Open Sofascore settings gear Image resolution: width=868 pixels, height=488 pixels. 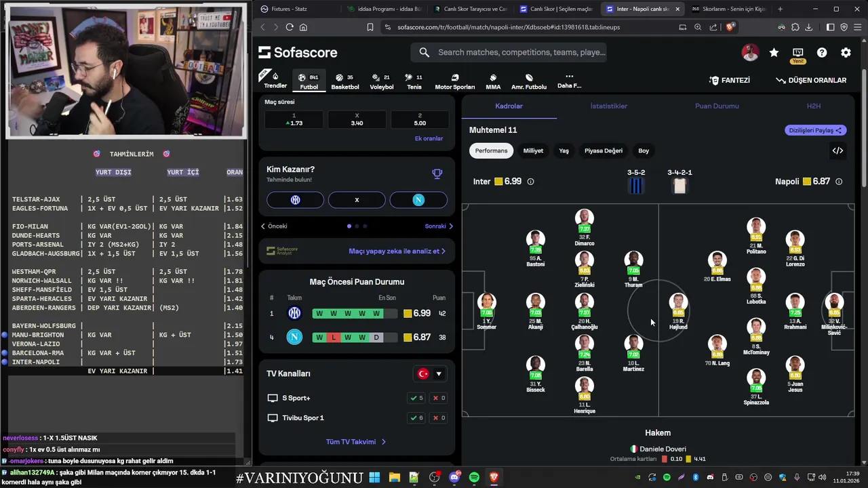846,52
